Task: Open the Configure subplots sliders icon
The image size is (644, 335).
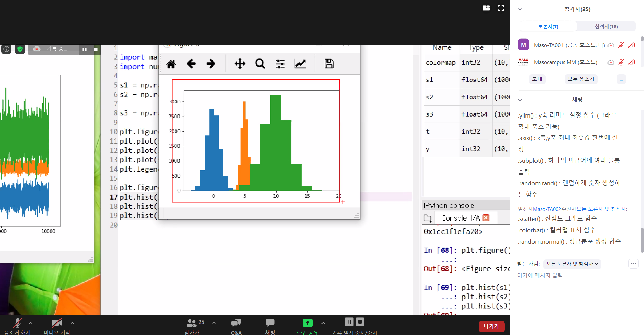Action: point(280,64)
